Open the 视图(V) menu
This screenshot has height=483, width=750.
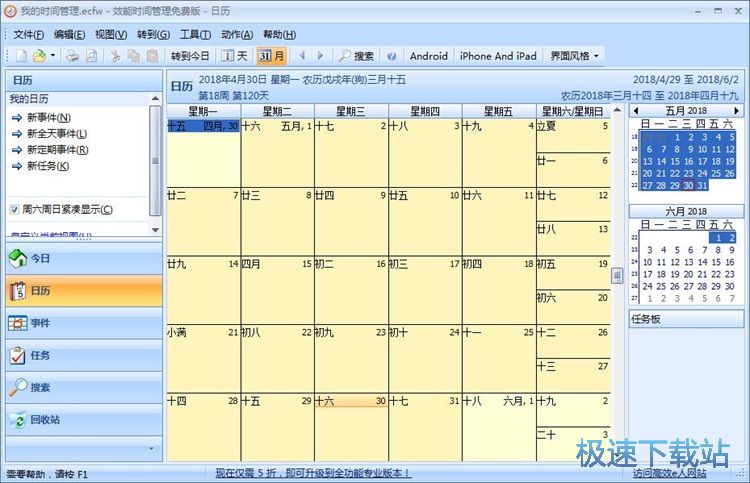click(x=111, y=34)
